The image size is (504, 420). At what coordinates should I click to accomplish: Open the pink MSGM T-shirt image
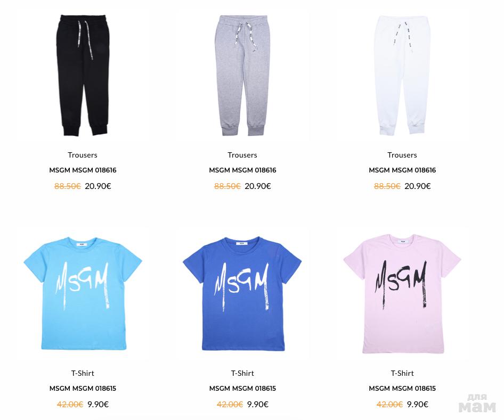pos(402,294)
